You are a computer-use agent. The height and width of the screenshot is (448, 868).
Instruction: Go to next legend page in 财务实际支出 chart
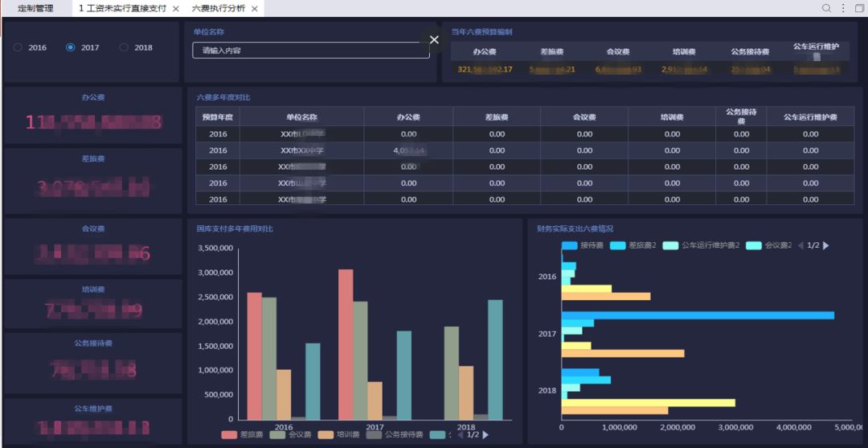(825, 245)
